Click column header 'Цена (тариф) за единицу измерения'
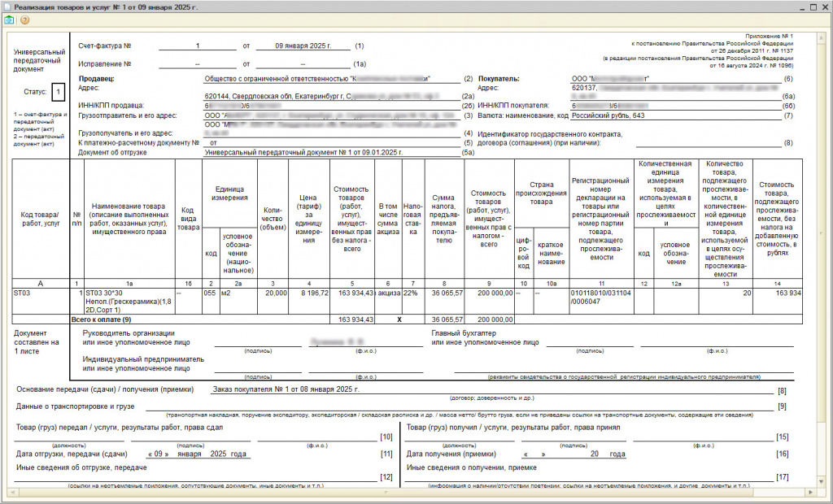The width and height of the screenshot is (833, 504). (x=309, y=219)
